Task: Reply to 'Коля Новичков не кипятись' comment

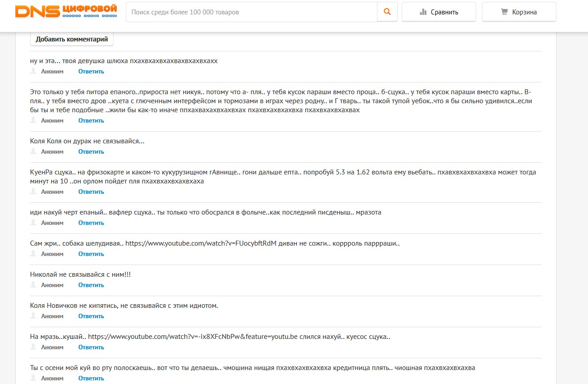Action: coord(91,316)
